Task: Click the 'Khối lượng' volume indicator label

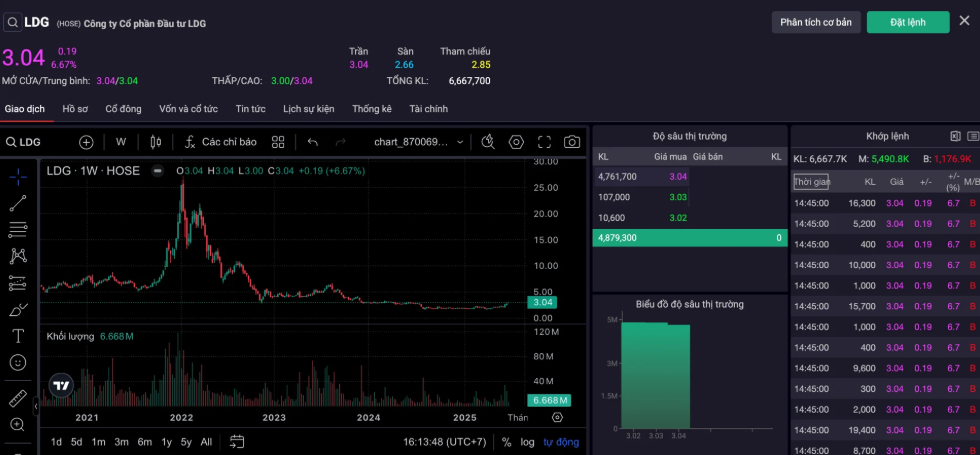Action: (x=70, y=337)
